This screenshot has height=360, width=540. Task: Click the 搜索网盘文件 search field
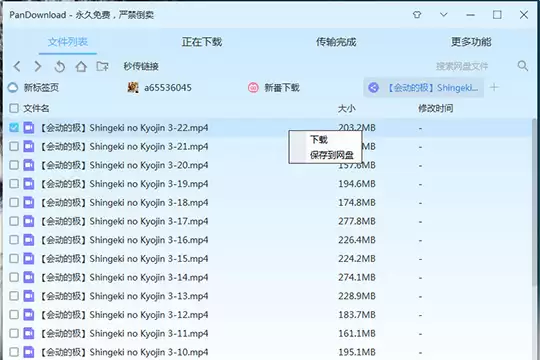(461, 66)
